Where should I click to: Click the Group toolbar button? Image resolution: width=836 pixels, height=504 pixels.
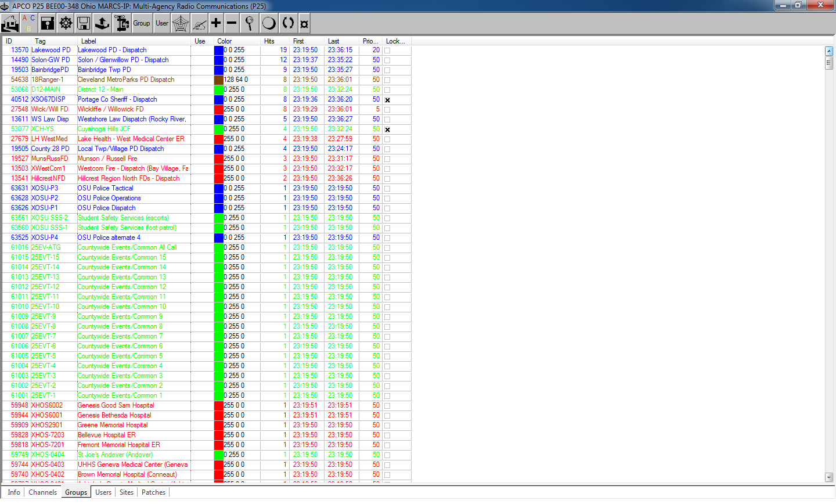coord(142,23)
